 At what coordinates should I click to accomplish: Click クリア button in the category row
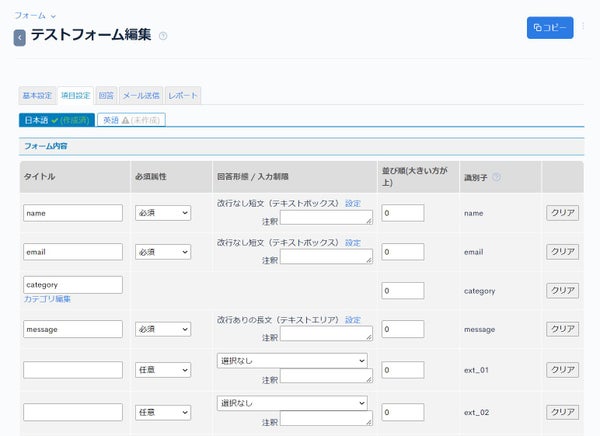click(562, 291)
